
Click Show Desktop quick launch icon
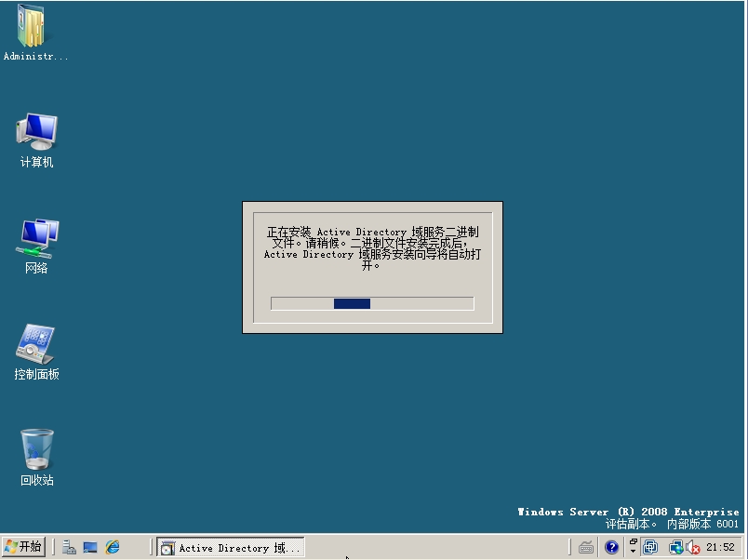(x=90, y=548)
